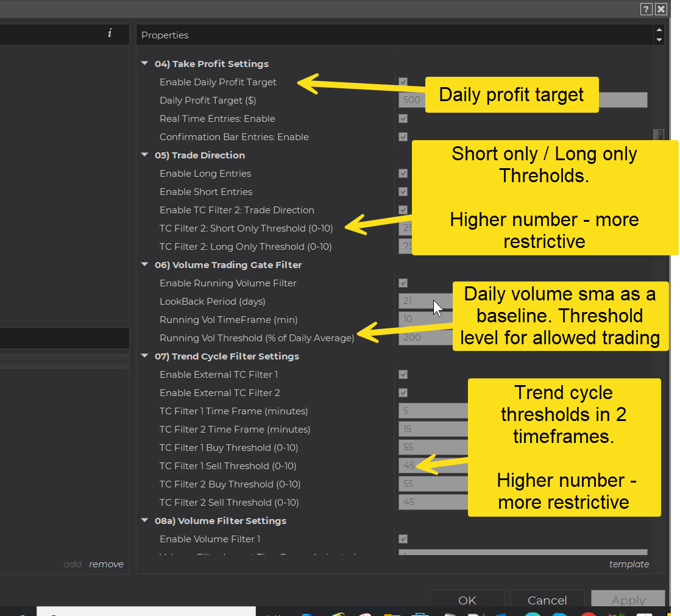Click the LookBack Period (days) field
The height and width of the screenshot is (616, 680).
[417, 301]
